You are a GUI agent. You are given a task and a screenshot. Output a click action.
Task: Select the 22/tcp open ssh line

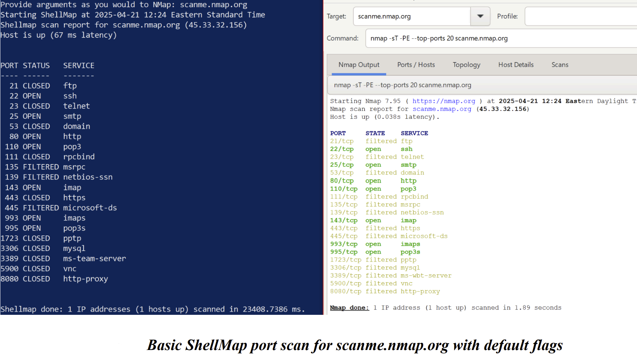[371, 149]
